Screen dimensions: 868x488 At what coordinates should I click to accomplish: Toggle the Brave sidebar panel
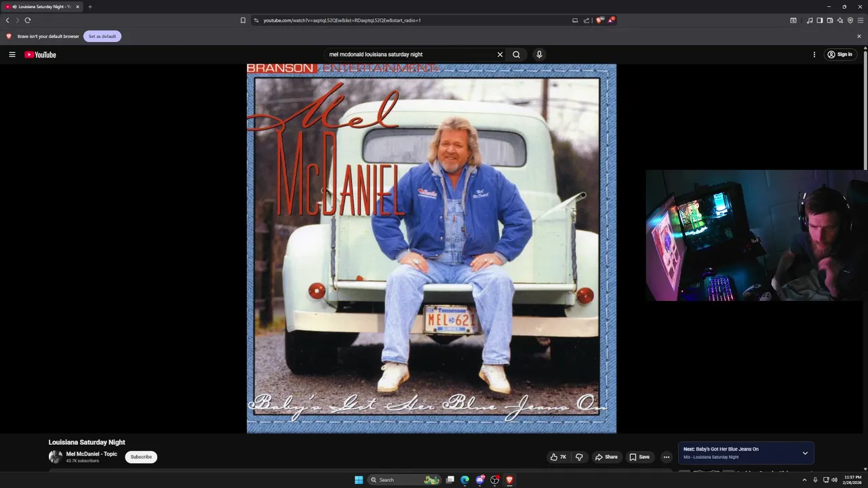coord(820,20)
